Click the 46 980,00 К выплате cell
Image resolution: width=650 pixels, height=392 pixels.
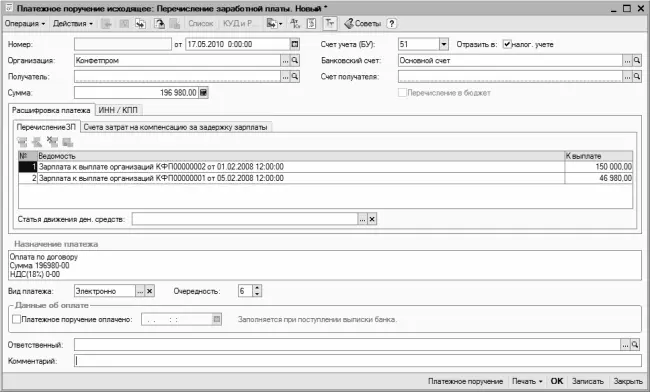coord(599,178)
